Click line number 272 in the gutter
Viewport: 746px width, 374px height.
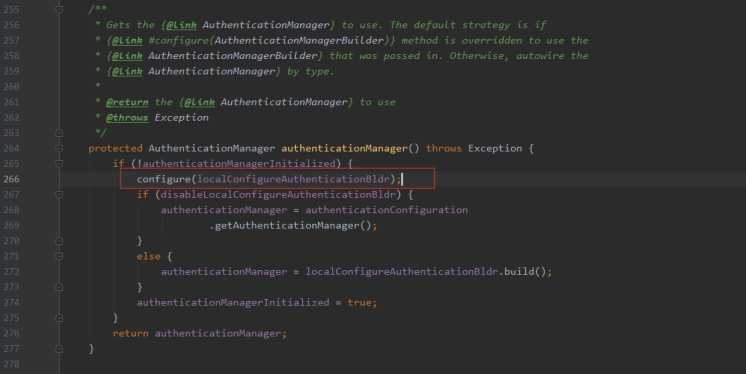click(11, 272)
